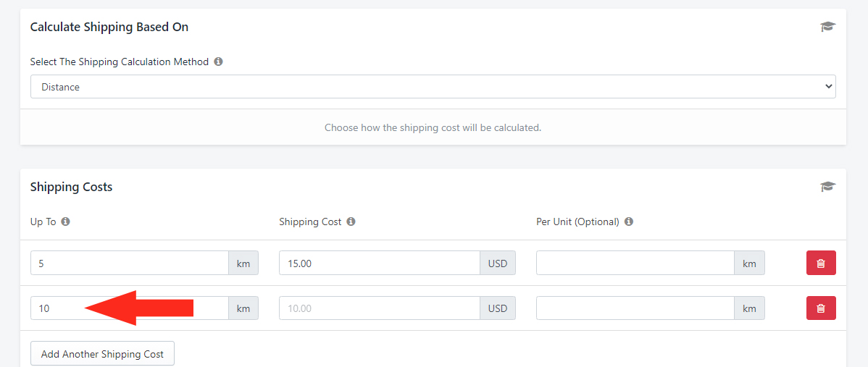Click the USD label beside the 15.00 field
The height and width of the screenshot is (367, 868).
point(497,263)
